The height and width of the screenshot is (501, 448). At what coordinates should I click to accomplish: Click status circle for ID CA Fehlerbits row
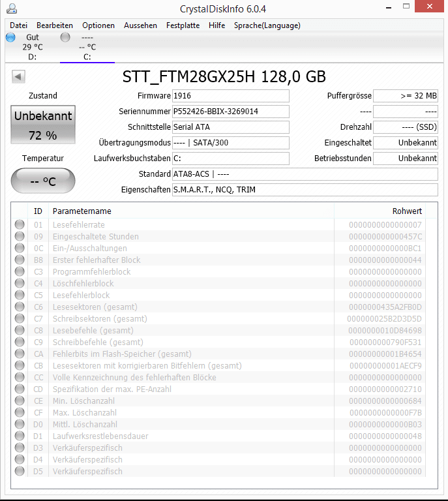click(20, 354)
